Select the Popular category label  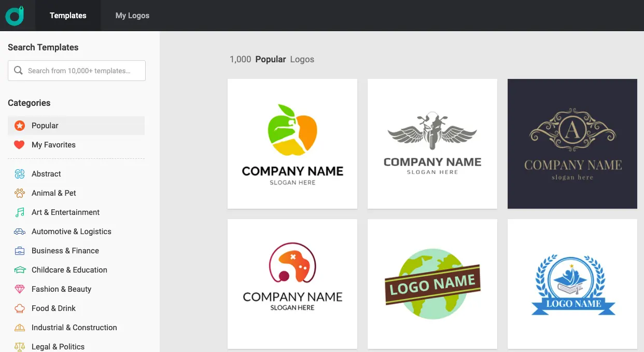pyautogui.click(x=45, y=126)
